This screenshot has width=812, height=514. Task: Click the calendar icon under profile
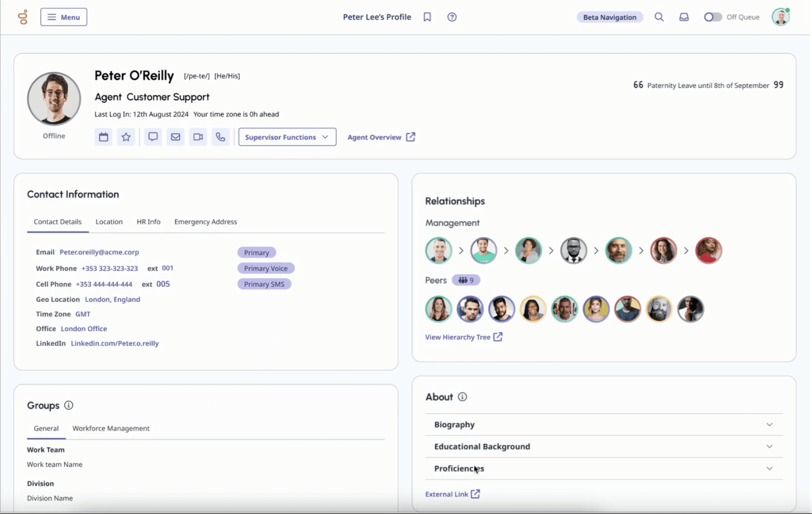(x=103, y=137)
